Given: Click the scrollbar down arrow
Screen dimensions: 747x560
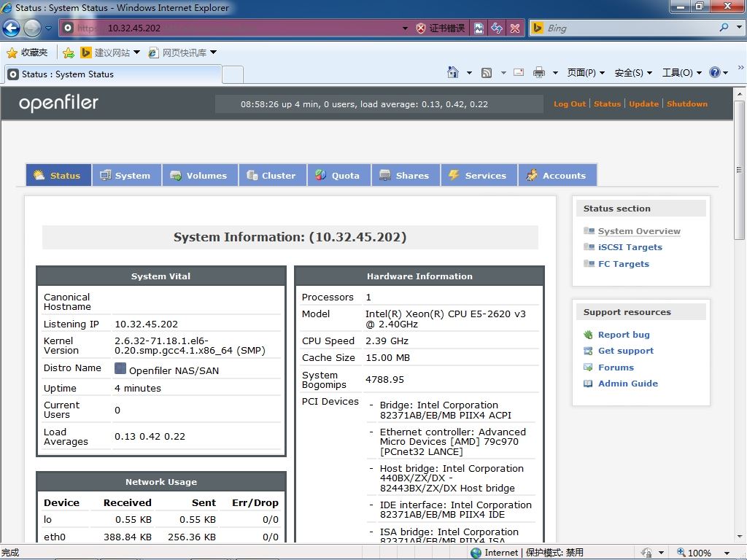Looking at the screenshot, I should (740, 536).
